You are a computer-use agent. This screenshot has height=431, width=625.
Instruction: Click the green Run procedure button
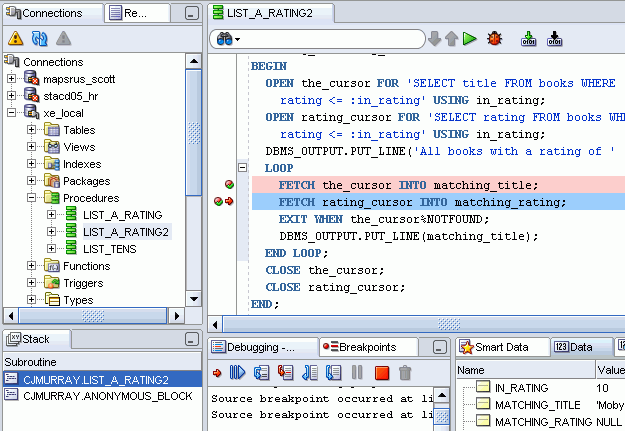coord(470,39)
